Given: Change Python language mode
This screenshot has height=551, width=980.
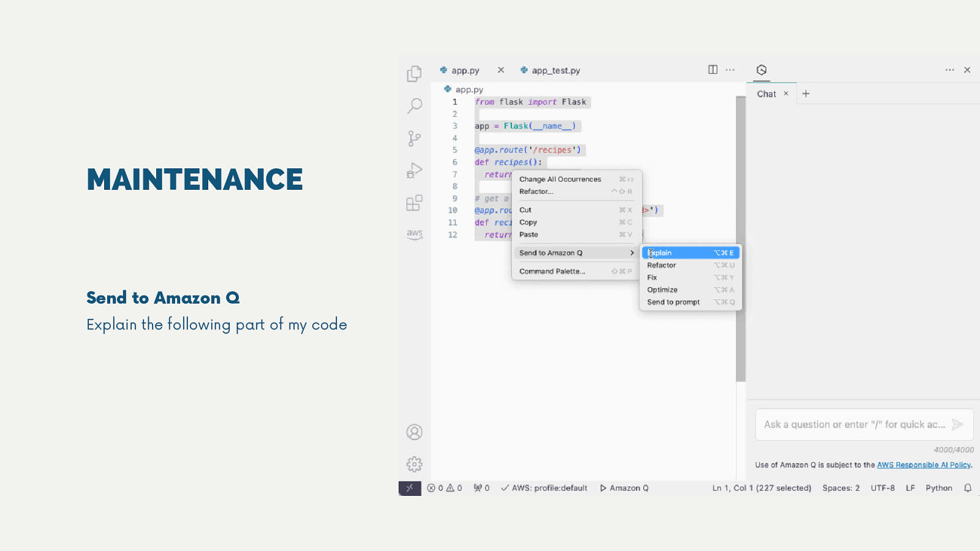Looking at the screenshot, I should 939,488.
